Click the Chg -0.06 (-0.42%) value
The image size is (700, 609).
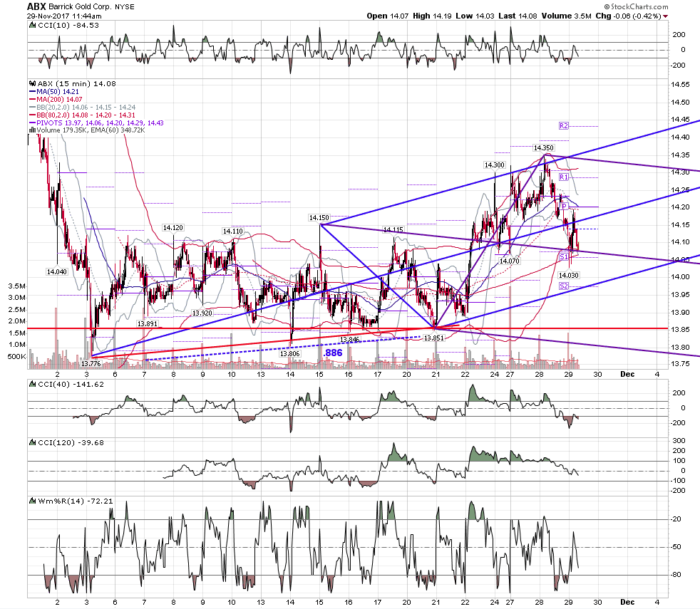(628, 16)
